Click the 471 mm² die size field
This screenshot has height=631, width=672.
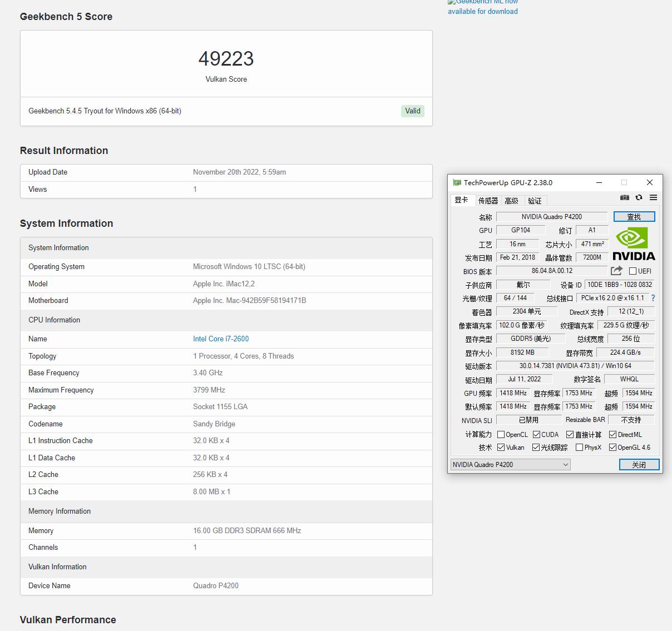click(x=592, y=244)
